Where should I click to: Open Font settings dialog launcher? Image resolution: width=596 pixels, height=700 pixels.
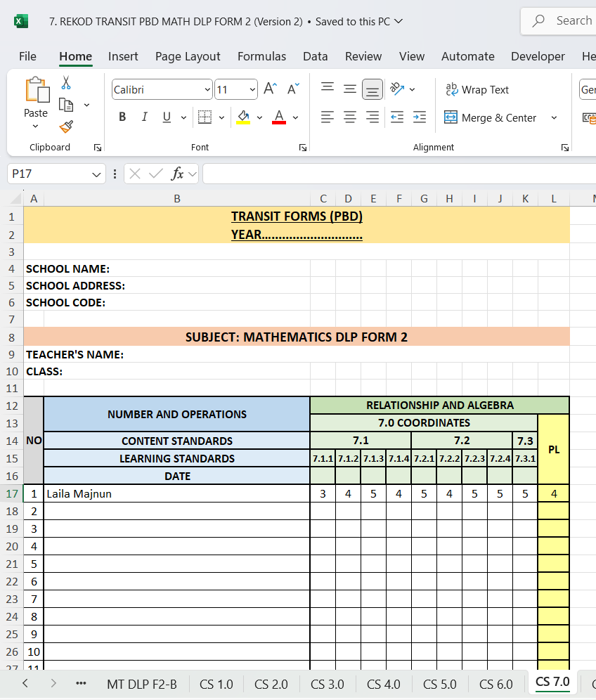click(x=303, y=148)
